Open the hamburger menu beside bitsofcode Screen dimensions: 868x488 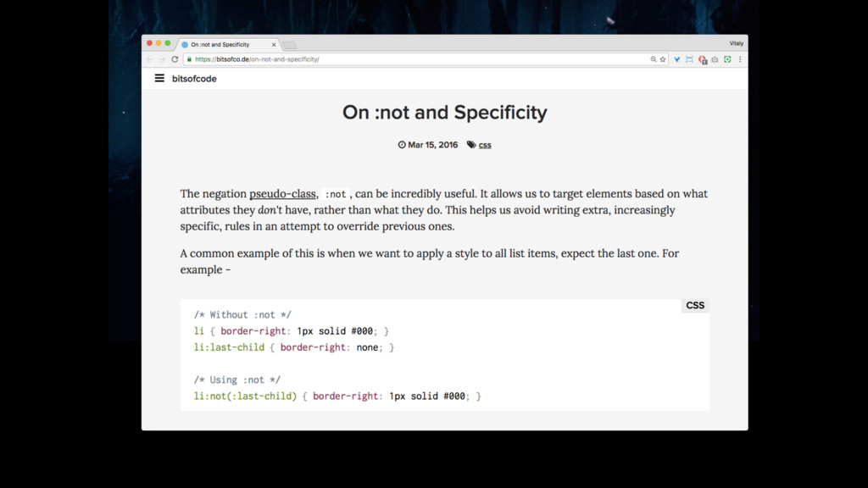point(159,79)
